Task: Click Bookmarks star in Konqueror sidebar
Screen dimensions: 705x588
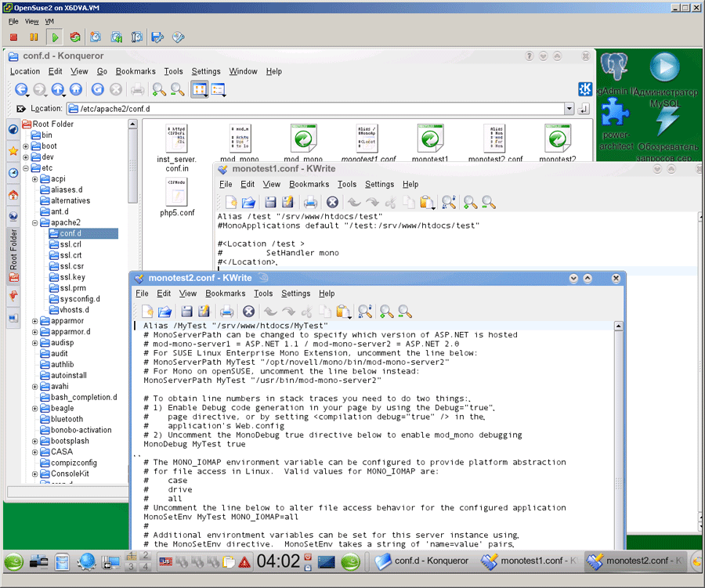Action: pyautogui.click(x=13, y=151)
